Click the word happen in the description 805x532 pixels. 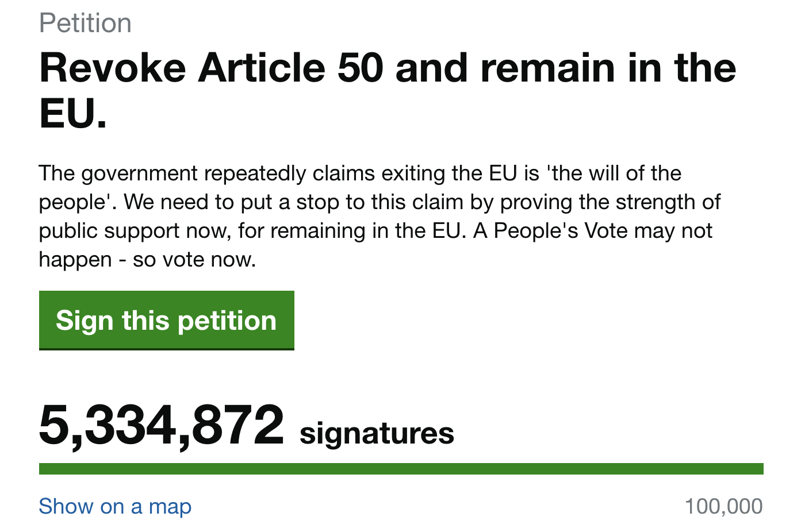coord(75,260)
